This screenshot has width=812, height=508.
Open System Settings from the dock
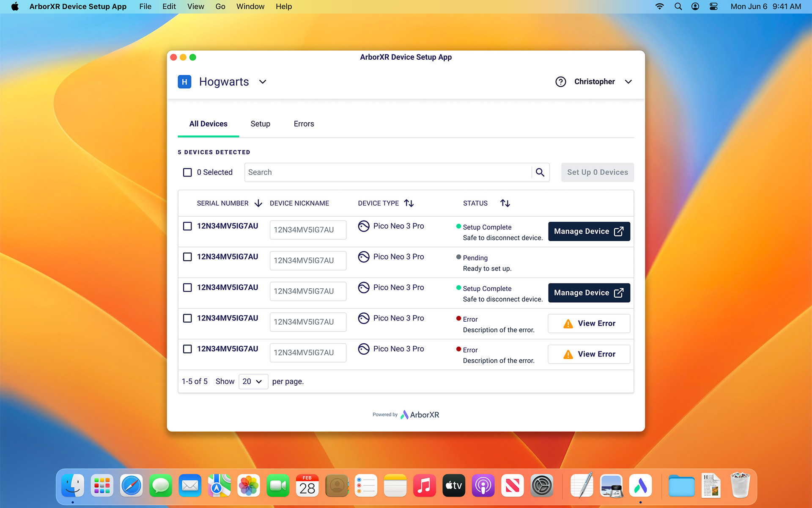coord(542,486)
